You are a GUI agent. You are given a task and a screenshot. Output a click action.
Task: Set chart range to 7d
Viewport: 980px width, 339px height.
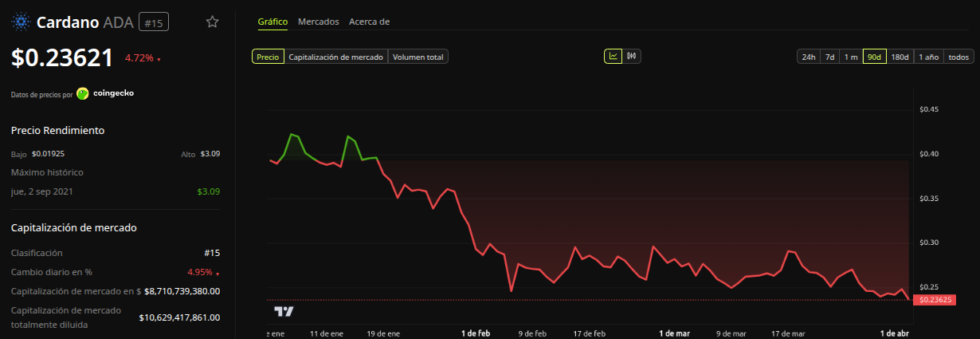829,57
